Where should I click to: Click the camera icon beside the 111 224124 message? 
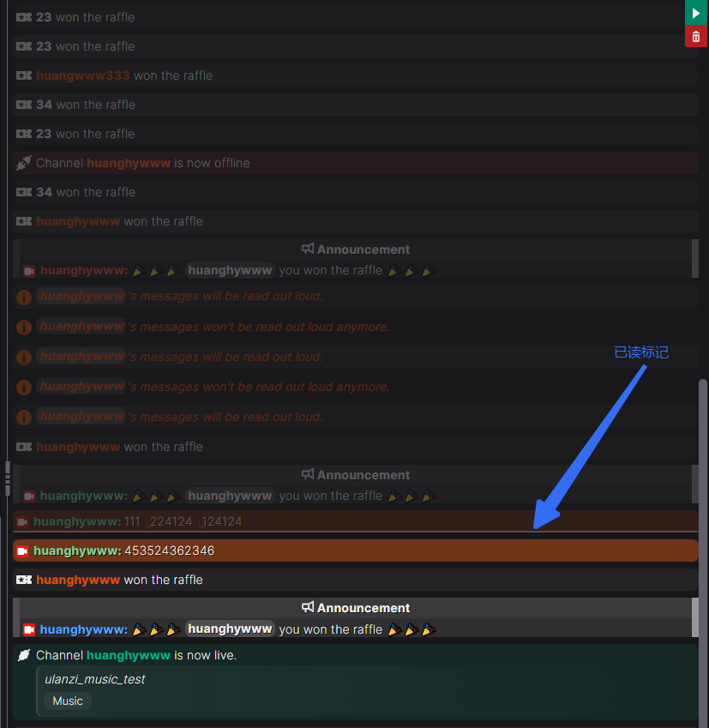click(x=23, y=521)
